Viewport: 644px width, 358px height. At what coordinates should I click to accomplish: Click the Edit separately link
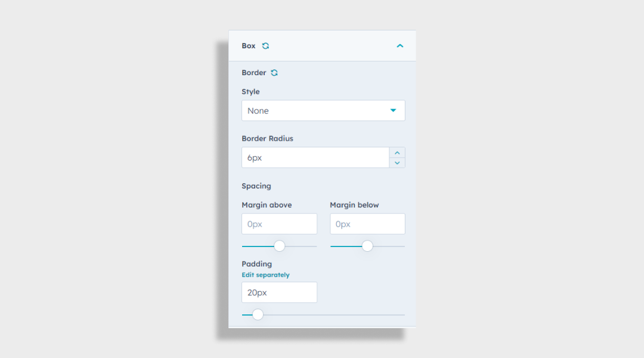(x=265, y=275)
